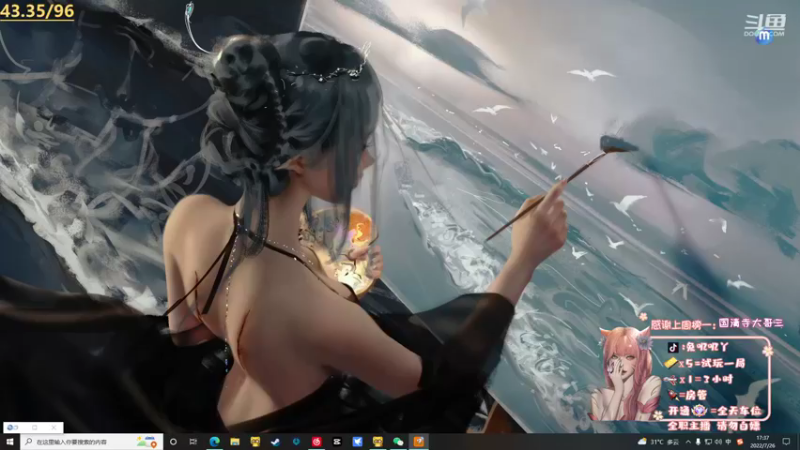The image size is (800, 450).
Task: Click the microphone tray icon
Action: [x=698, y=442]
